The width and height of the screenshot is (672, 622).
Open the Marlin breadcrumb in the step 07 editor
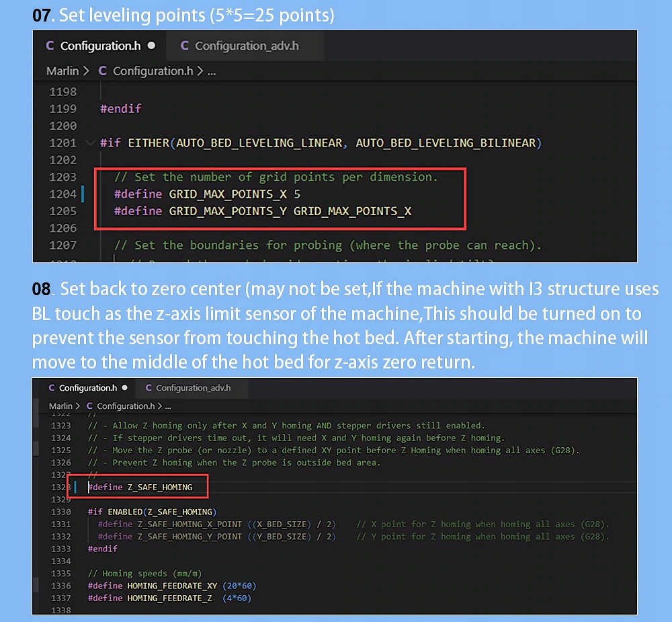pyautogui.click(x=62, y=71)
